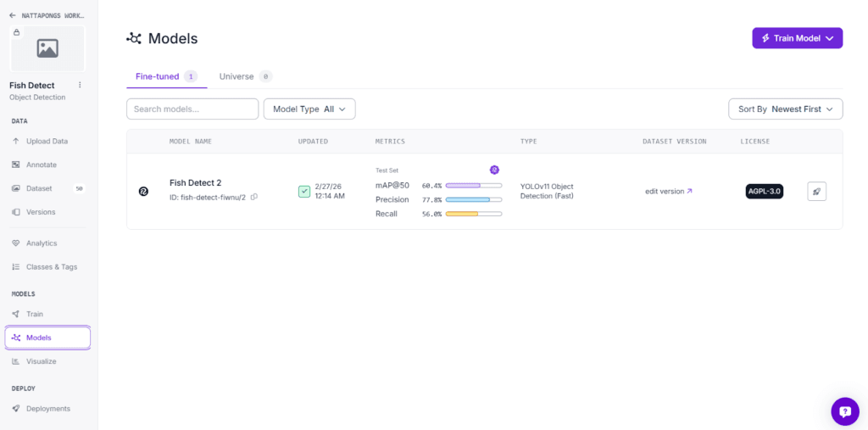Open Analytics from the sidebar
This screenshot has height=430, width=868.
(42, 243)
